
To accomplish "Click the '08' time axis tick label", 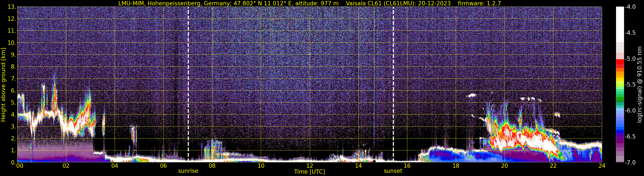I will 212,166.
